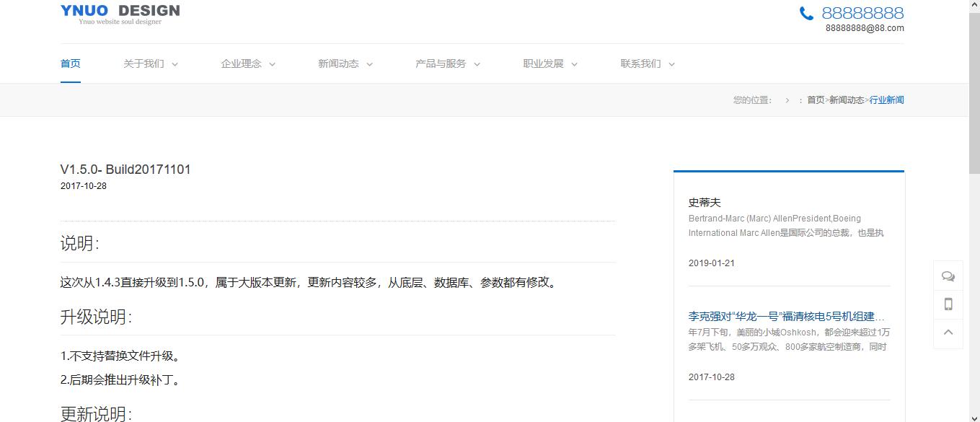
Task: Click the 更新说明: heading
Action: pos(97,413)
